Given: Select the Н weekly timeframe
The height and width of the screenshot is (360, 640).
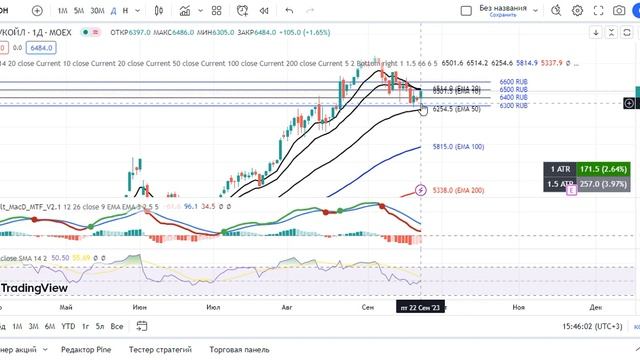Looking at the screenshot, I should tap(125, 11).
